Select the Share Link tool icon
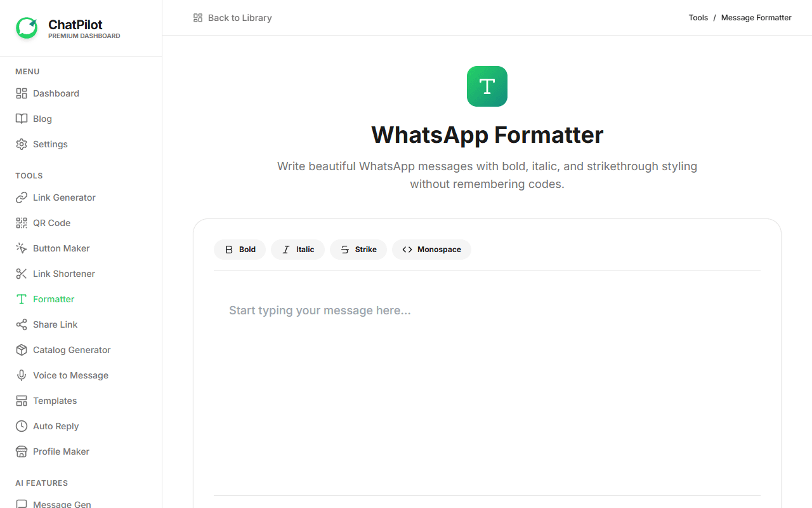 coord(22,324)
